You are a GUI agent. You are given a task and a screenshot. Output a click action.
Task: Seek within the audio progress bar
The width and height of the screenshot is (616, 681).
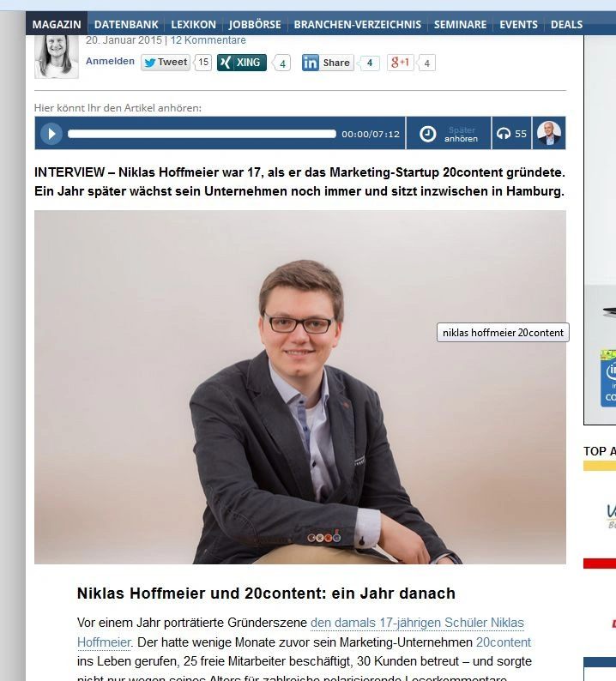[x=202, y=134]
